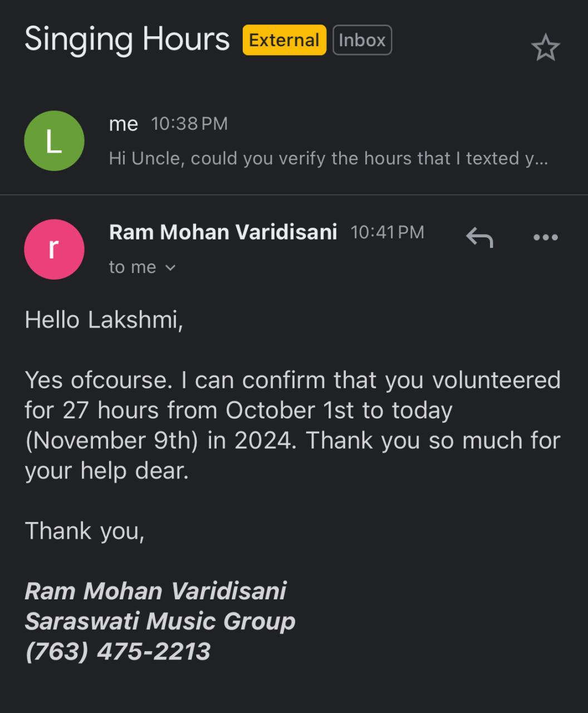
Task: Tap the reply arrow icon
Action: [479, 237]
